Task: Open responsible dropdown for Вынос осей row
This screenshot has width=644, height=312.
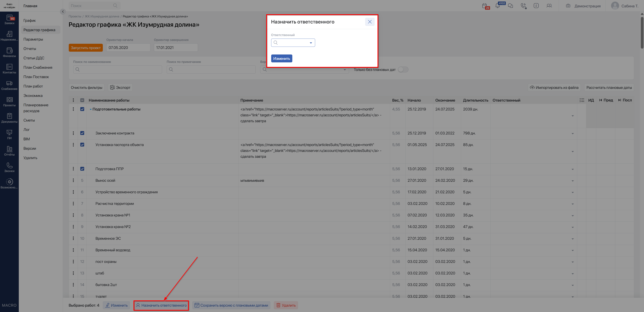Action: (x=572, y=181)
